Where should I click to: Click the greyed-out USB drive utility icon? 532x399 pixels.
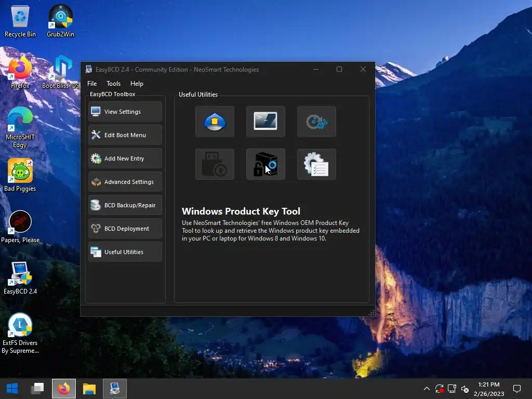click(215, 164)
